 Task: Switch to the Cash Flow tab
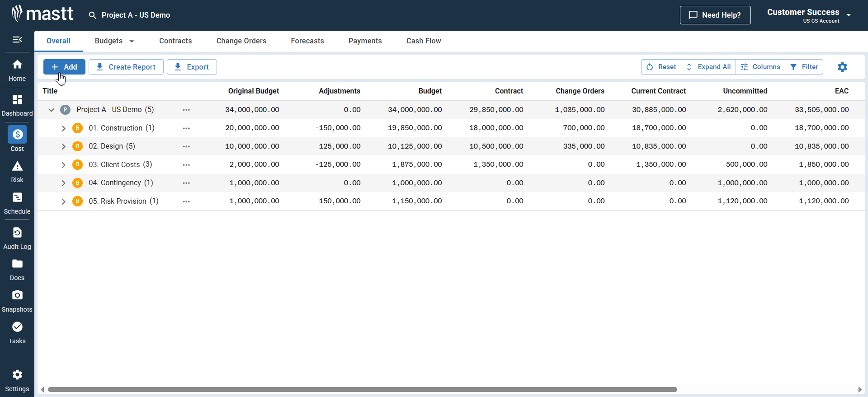pos(424,41)
